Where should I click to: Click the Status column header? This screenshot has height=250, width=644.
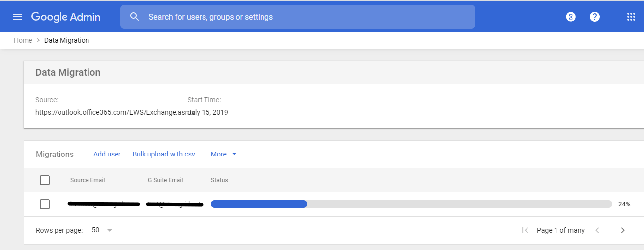click(219, 180)
